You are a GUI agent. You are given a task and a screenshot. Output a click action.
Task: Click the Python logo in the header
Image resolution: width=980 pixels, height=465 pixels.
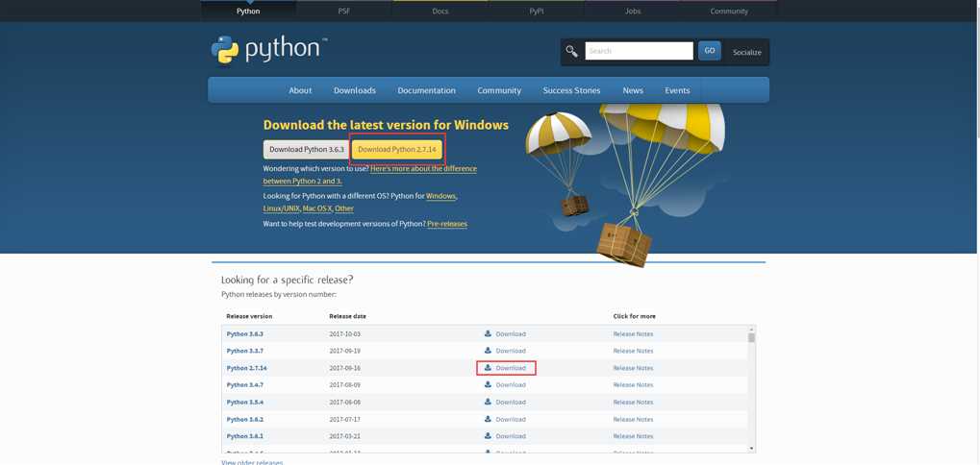pos(269,50)
